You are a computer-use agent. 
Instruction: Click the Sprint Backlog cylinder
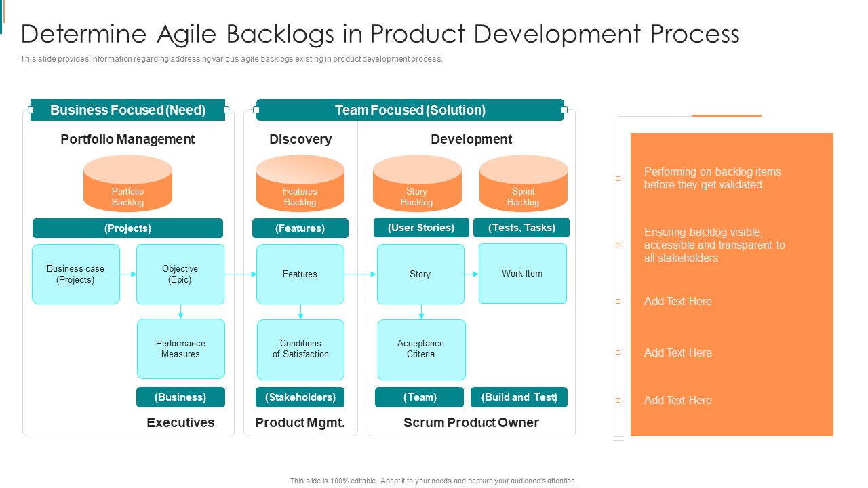tap(524, 183)
